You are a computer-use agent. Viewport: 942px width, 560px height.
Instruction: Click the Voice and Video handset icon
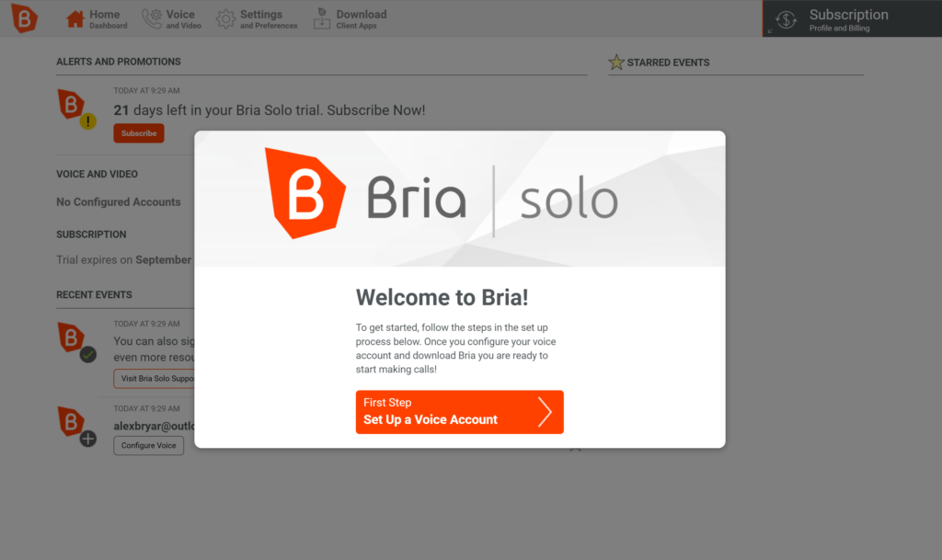(x=149, y=17)
